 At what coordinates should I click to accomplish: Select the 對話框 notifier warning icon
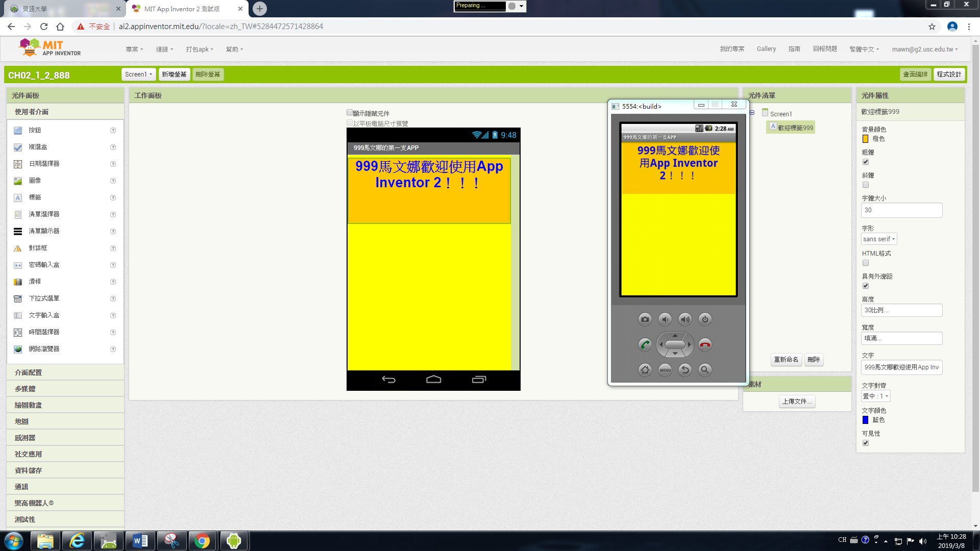[18, 248]
